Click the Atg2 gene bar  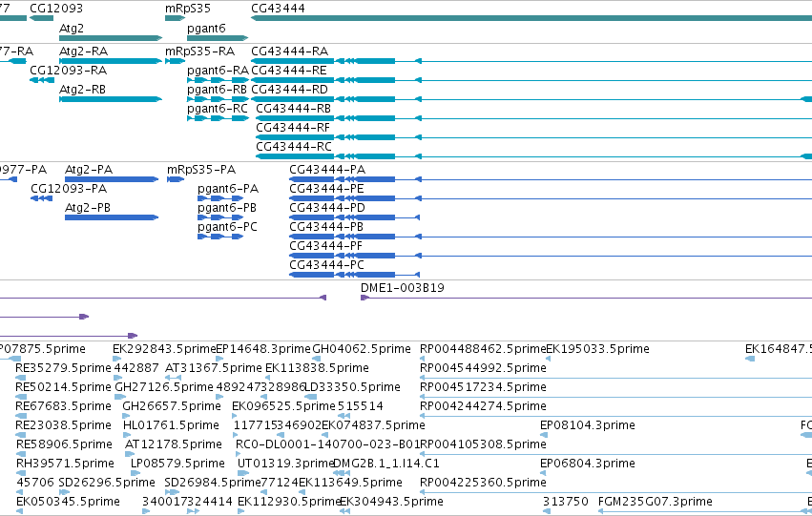point(111,38)
